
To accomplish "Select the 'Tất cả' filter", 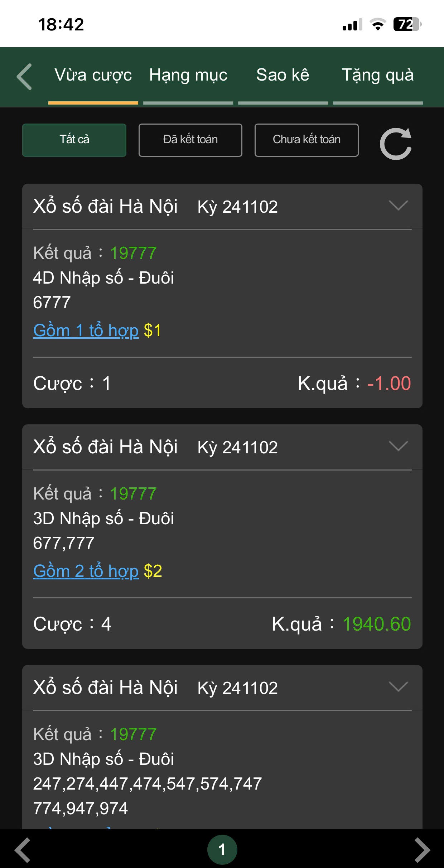I will [74, 140].
